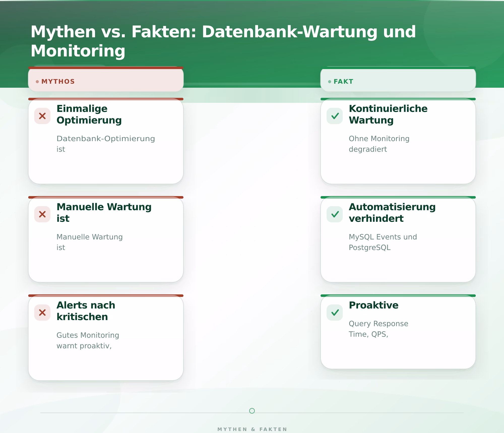Click the heading Kontinuierliche Wartung
Image resolution: width=504 pixels, height=433 pixels.
pyautogui.click(x=388, y=114)
